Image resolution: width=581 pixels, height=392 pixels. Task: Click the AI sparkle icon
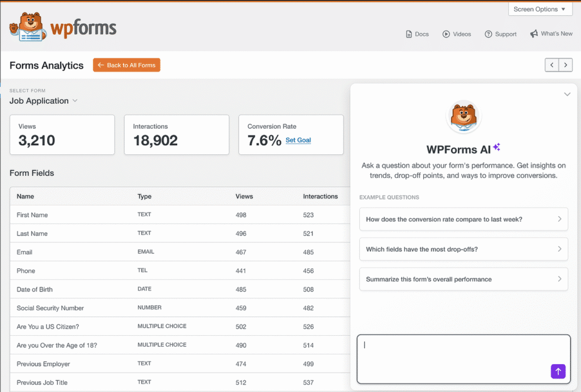[x=496, y=147]
